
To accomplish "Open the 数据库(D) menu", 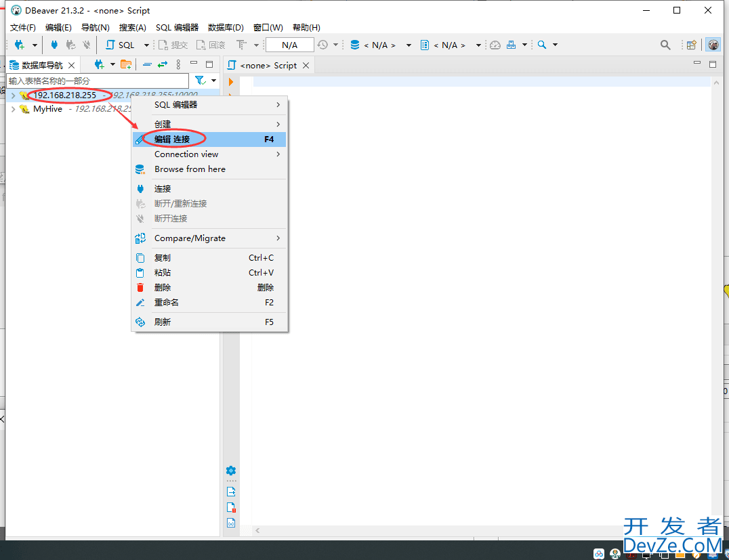I will point(226,27).
